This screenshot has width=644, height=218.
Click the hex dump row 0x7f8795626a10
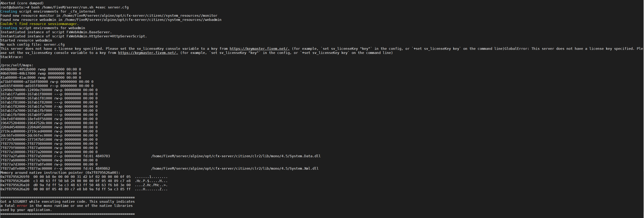click(x=84, y=185)
